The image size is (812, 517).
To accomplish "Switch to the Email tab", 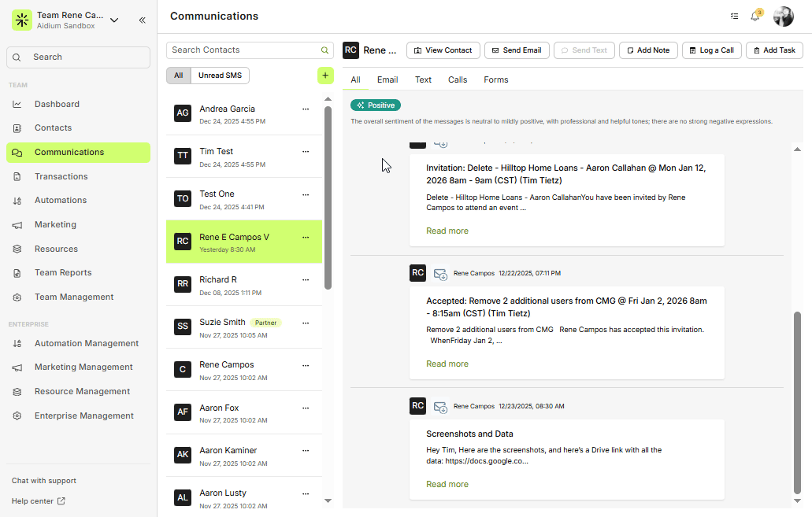I will (387, 79).
